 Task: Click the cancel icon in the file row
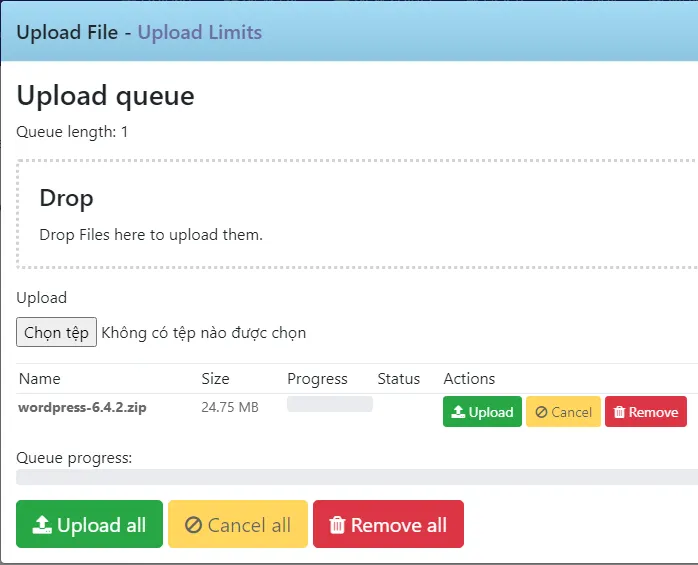pyautogui.click(x=541, y=412)
